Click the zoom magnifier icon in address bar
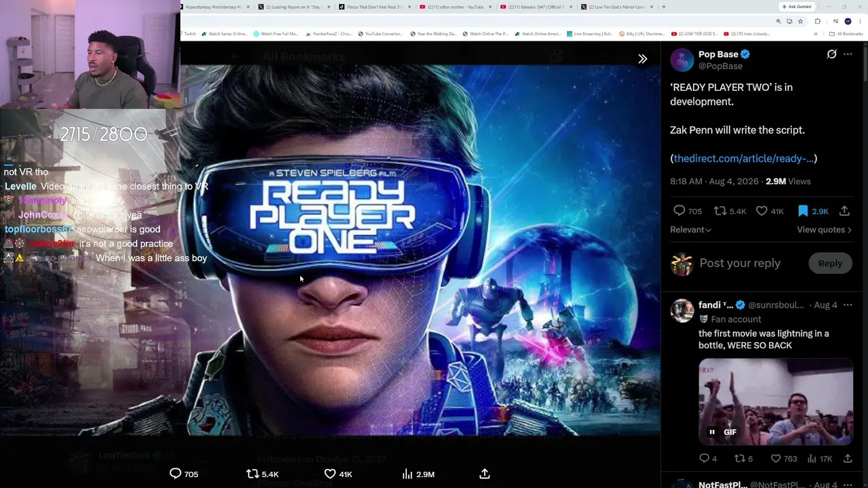The image size is (868, 488). pos(778,21)
